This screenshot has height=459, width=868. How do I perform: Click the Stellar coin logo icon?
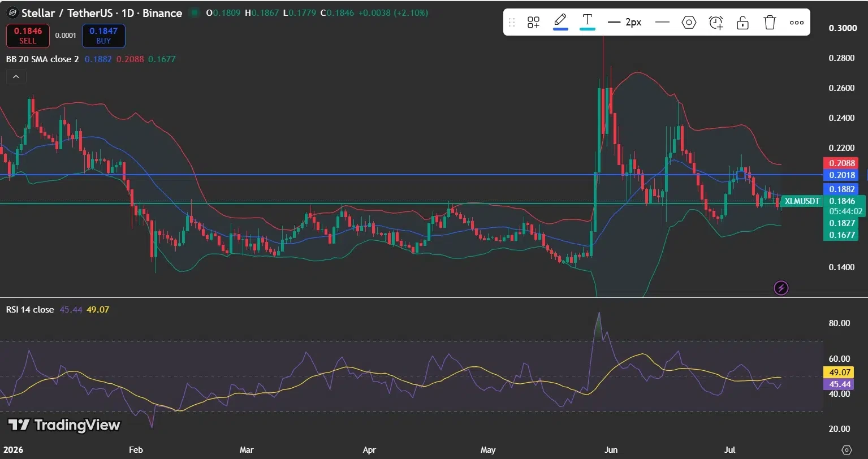point(12,12)
